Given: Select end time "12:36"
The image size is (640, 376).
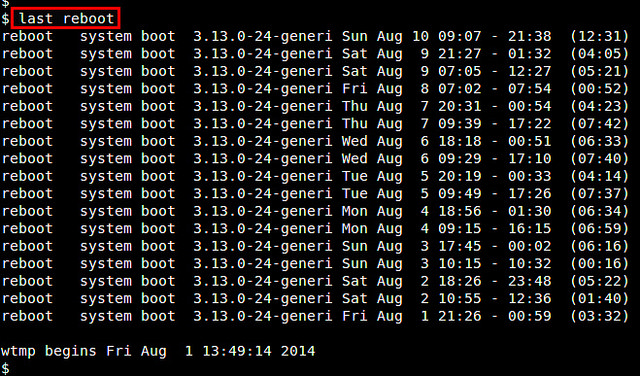Looking at the screenshot, I should (530, 298).
